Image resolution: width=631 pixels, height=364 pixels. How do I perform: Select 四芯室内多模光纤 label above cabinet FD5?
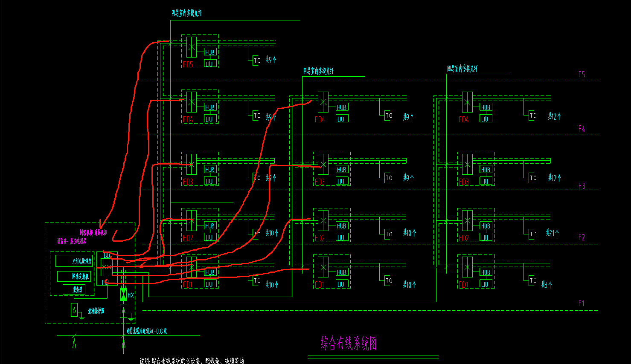(x=186, y=13)
